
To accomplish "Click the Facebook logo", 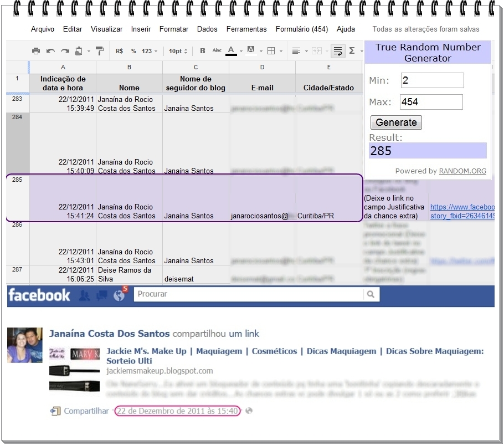I will [x=39, y=295].
